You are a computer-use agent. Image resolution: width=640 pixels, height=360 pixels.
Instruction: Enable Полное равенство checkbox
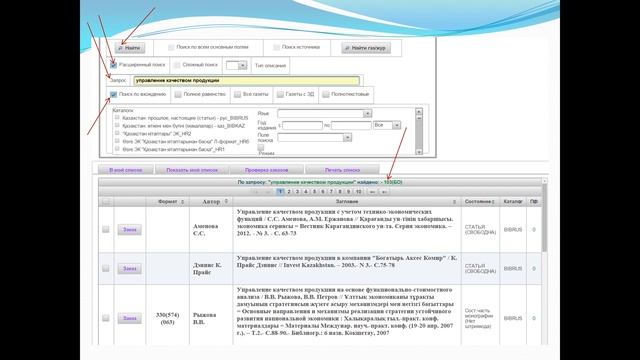178,94
